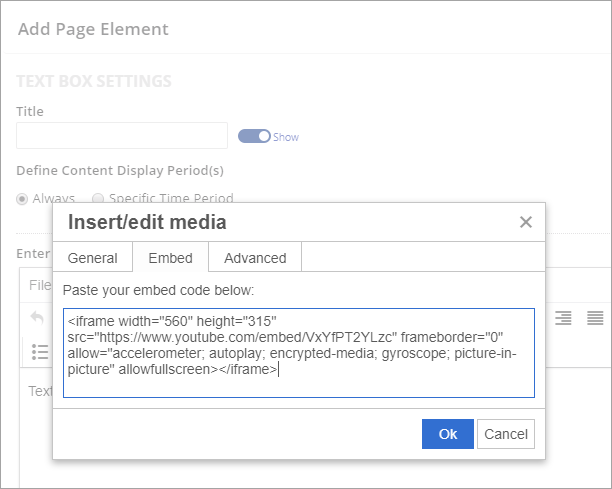Close the Insert/edit media dialog
Image resolution: width=612 pixels, height=489 pixels.
526,222
